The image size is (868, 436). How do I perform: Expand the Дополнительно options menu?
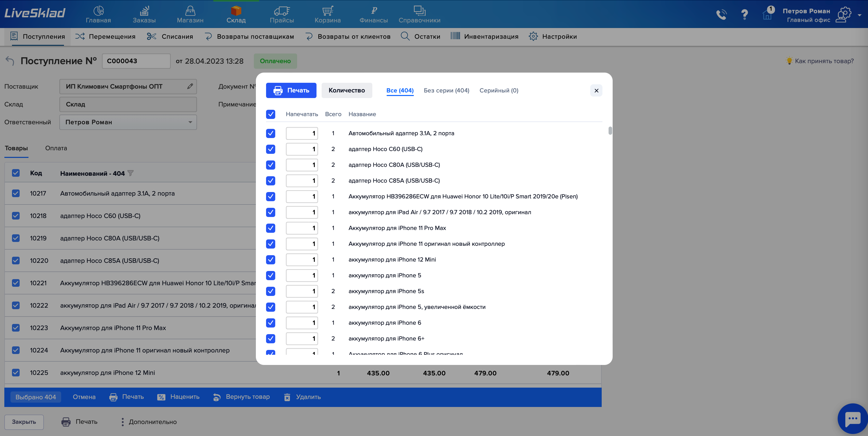click(149, 422)
